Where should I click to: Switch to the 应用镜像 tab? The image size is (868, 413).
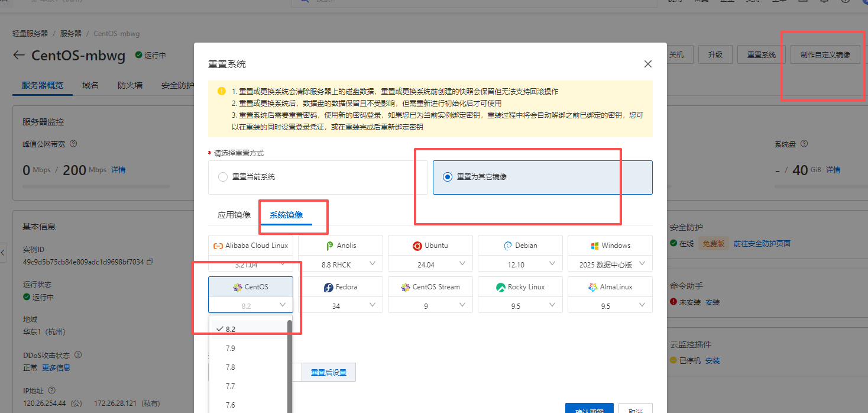(233, 215)
